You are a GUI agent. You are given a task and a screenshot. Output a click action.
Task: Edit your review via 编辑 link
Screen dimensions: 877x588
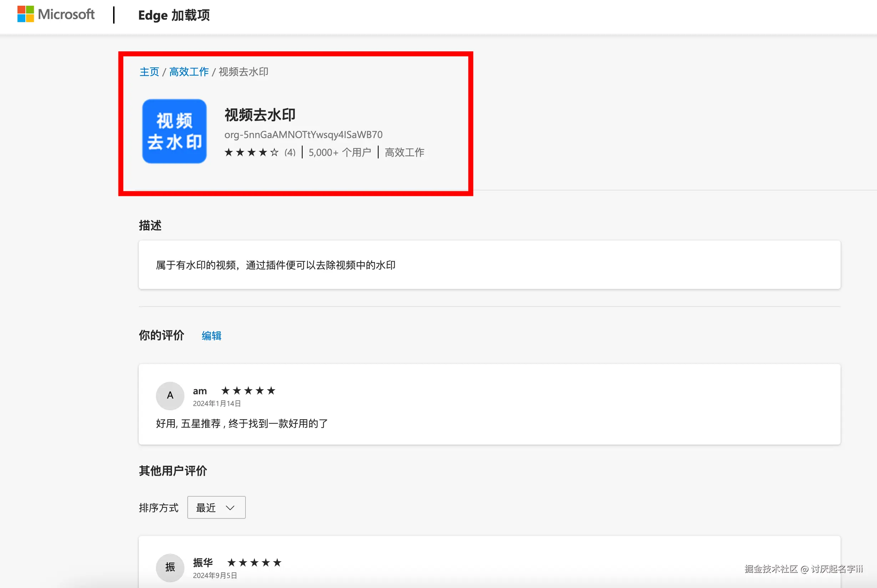(212, 336)
